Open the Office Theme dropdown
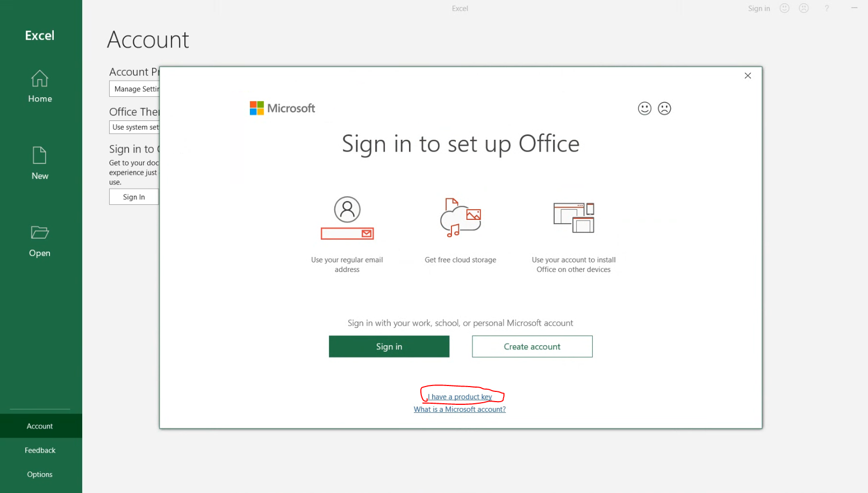This screenshot has height=493, width=868. tap(134, 127)
